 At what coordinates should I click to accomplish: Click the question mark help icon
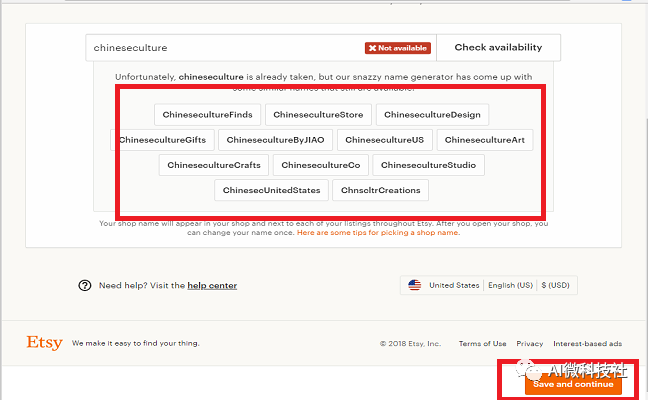click(85, 285)
